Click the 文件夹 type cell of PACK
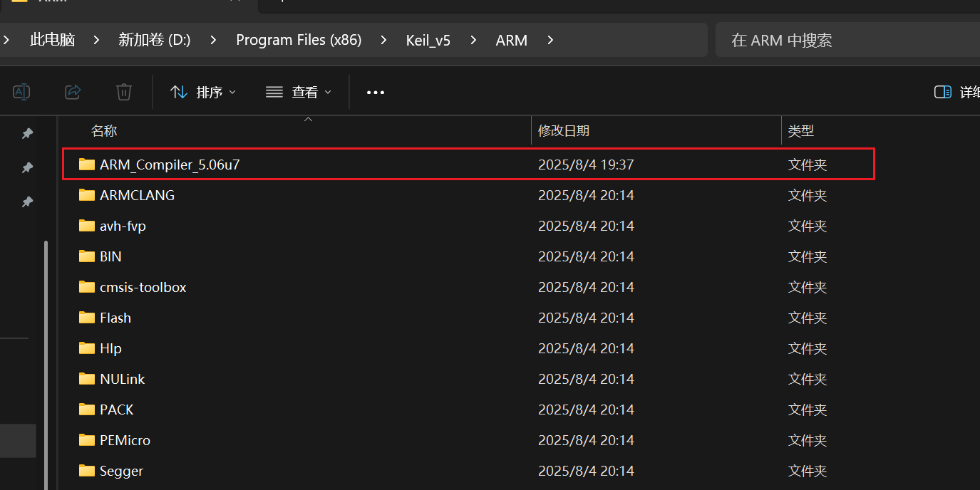 pos(808,410)
